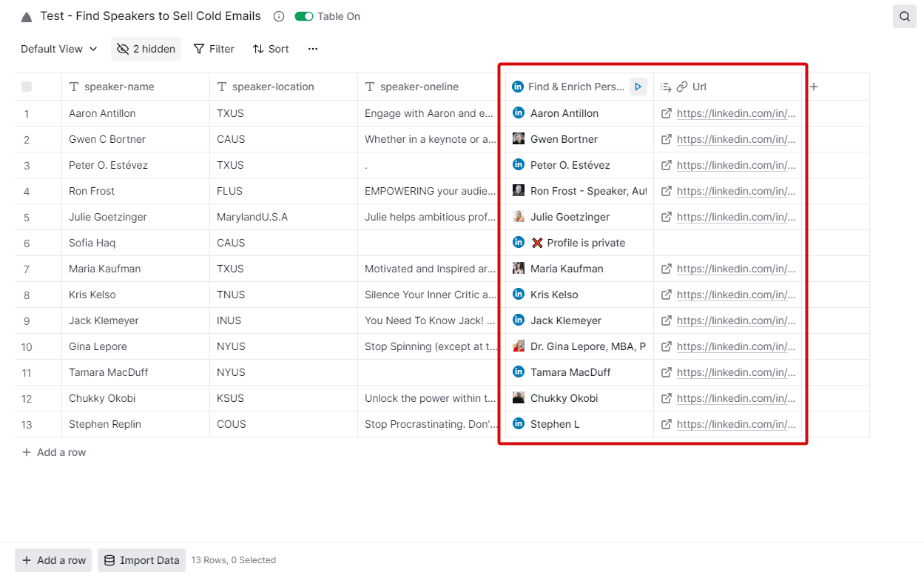Click LinkedIn icon in Tamara MacDuff enrich cell
This screenshot has height=578, width=924.
click(519, 372)
